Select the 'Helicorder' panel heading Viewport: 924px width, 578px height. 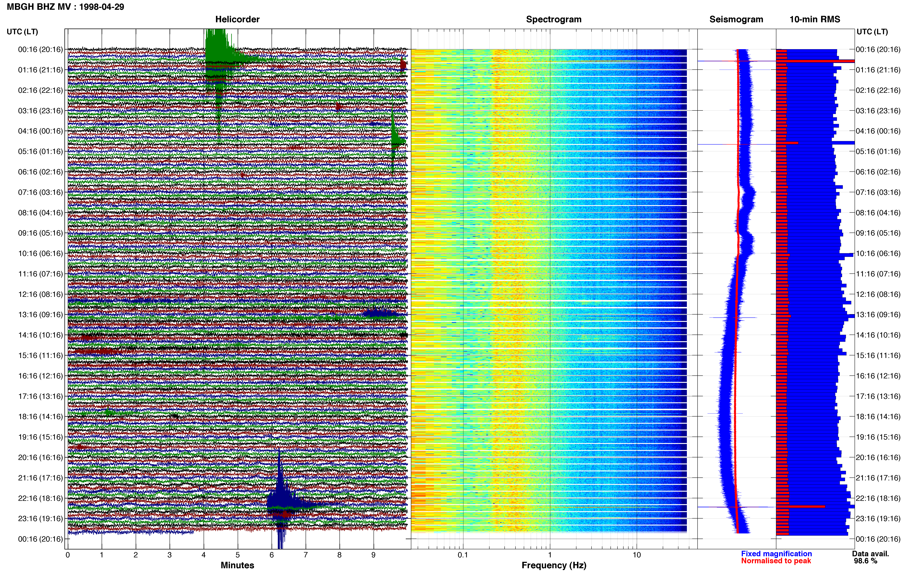pos(237,20)
